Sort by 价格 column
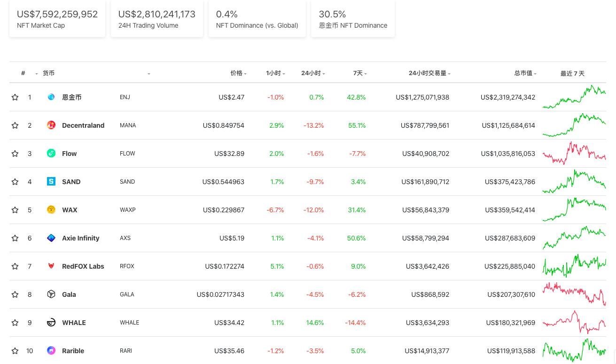This screenshot has height=364, width=616. 238,73
